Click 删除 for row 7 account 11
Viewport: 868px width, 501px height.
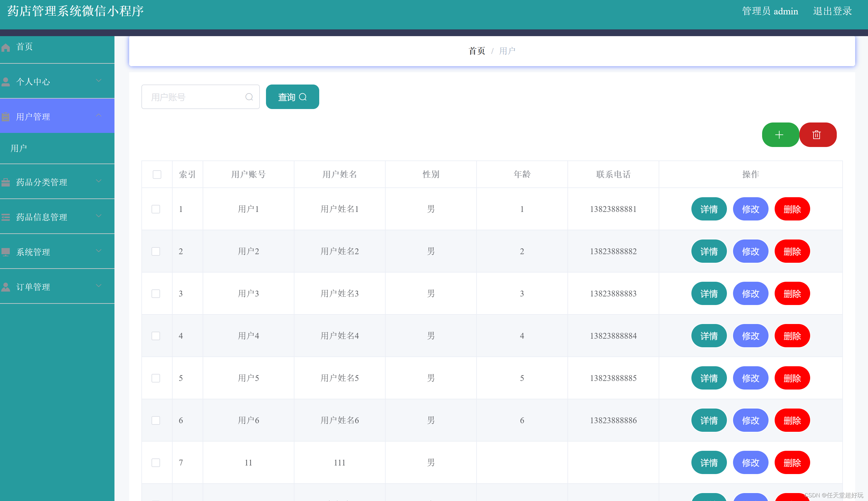(x=792, y=462)
